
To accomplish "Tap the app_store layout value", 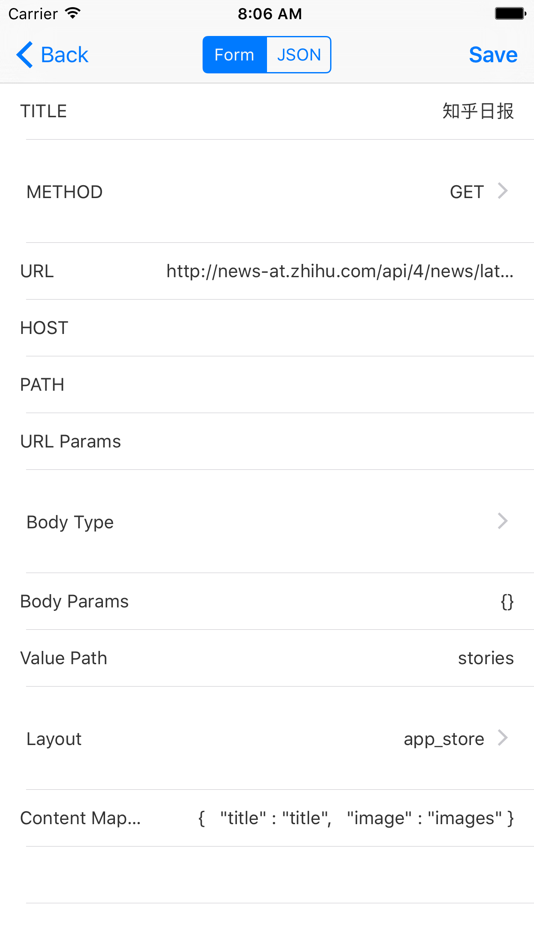I will tap(444, 739).
